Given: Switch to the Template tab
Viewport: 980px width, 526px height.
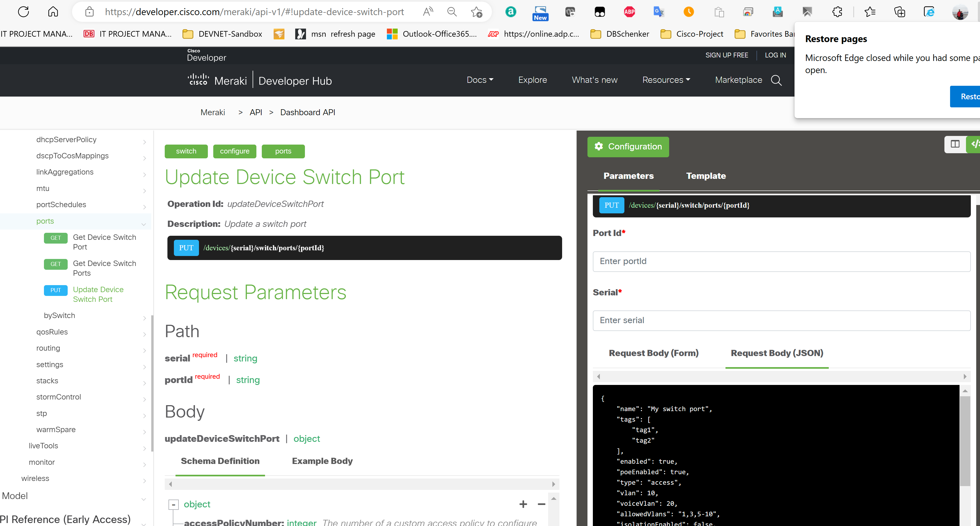Looking at the screenshot, I should point(706,176).
